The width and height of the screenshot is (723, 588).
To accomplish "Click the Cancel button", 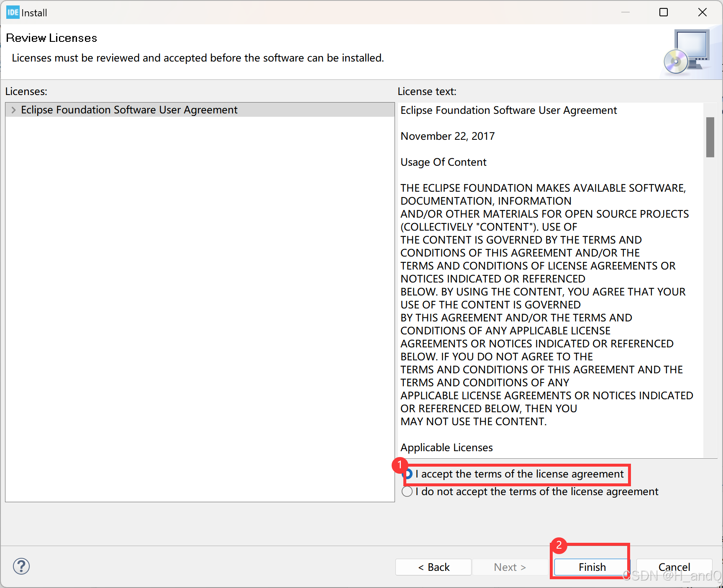I will tap(674, 567).
